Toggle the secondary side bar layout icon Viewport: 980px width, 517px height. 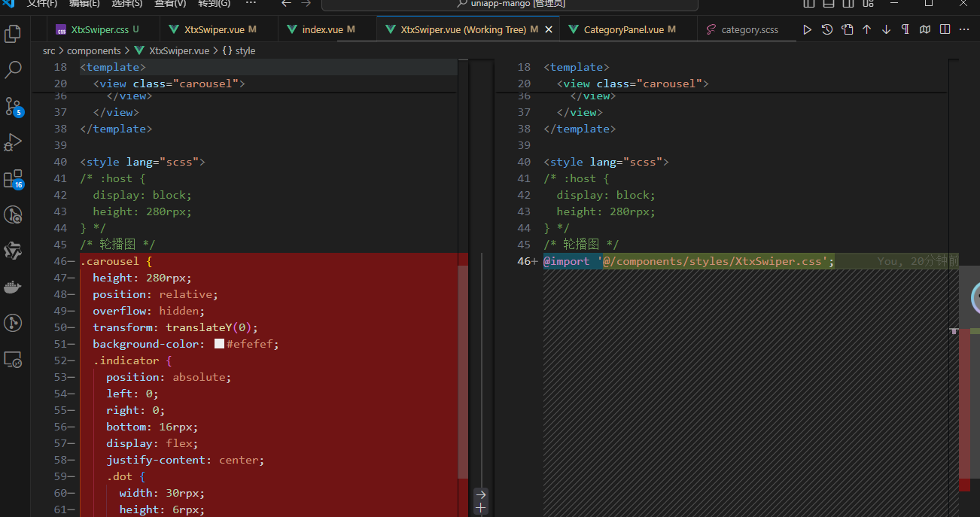pos(848,4)
